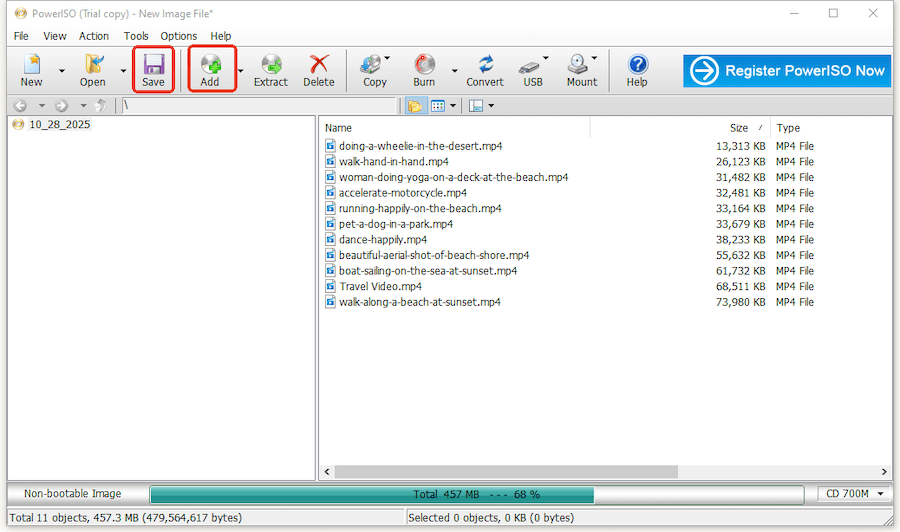Open the Options menu
The height and width of the screenshot is (532, 900).
tap(179, 36)
